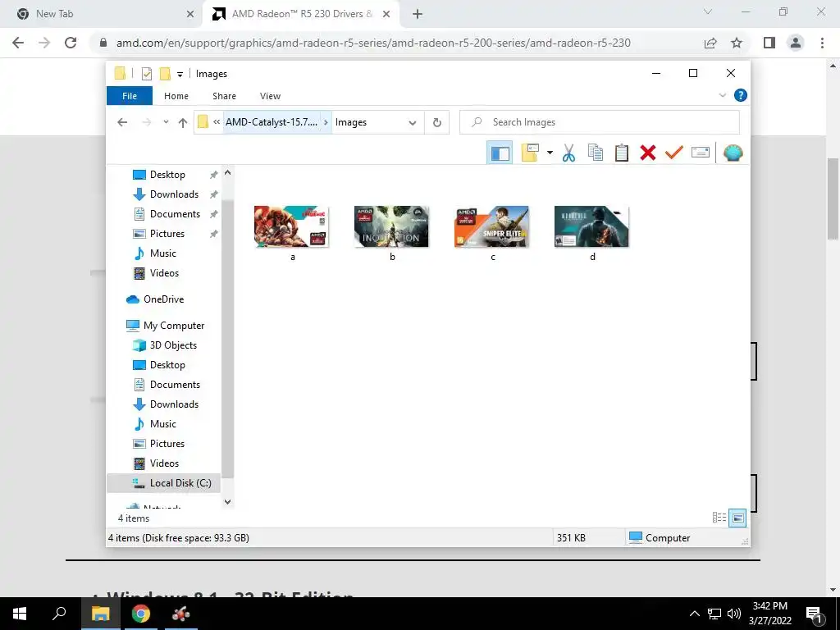840x630 pixels.
Task: Open notification center icon in taskbar
Action: click(815, 614)
